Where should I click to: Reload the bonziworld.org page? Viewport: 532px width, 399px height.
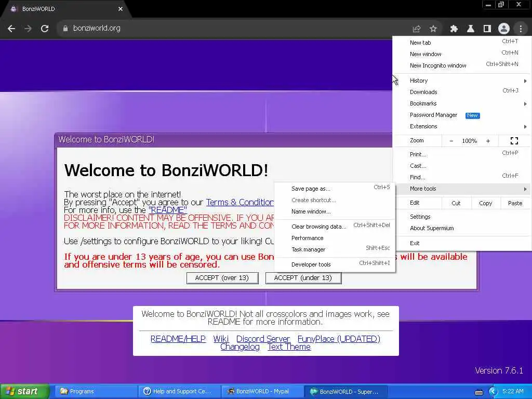click(x=45, y=29)
